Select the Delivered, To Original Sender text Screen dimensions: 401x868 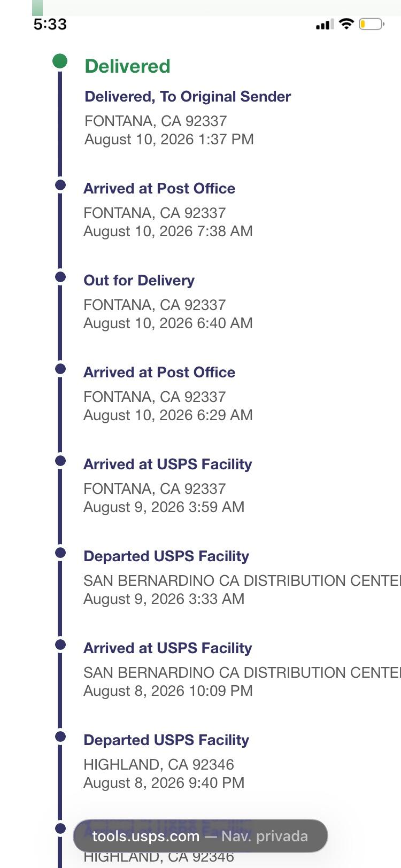point(188,97)
